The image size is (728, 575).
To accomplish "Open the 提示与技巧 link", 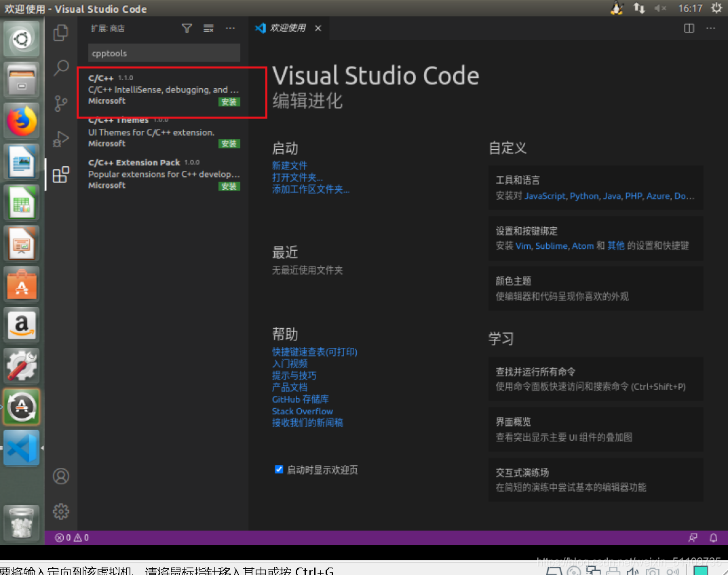I will click(294, 376).
